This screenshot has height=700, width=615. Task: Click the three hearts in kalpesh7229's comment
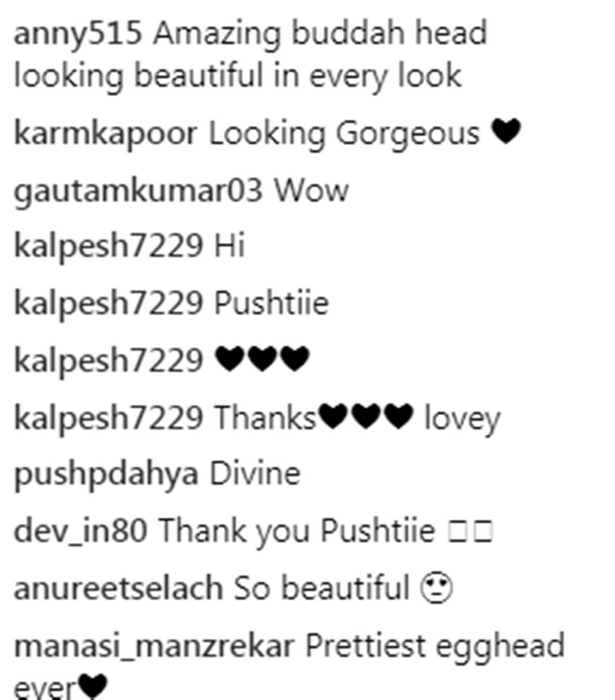click(262, 359)
